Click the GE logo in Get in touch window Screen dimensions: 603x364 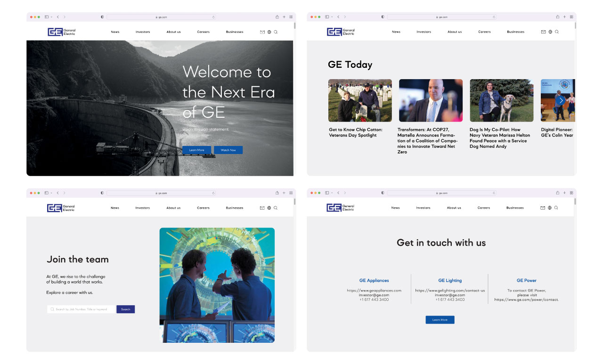point(341,208)
